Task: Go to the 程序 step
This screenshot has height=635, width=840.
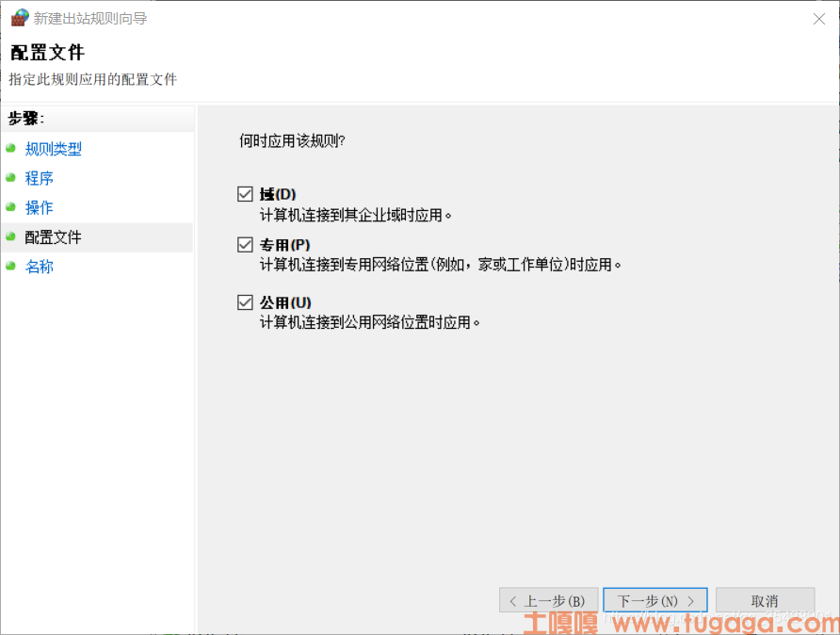Action: tap(40, 178)
